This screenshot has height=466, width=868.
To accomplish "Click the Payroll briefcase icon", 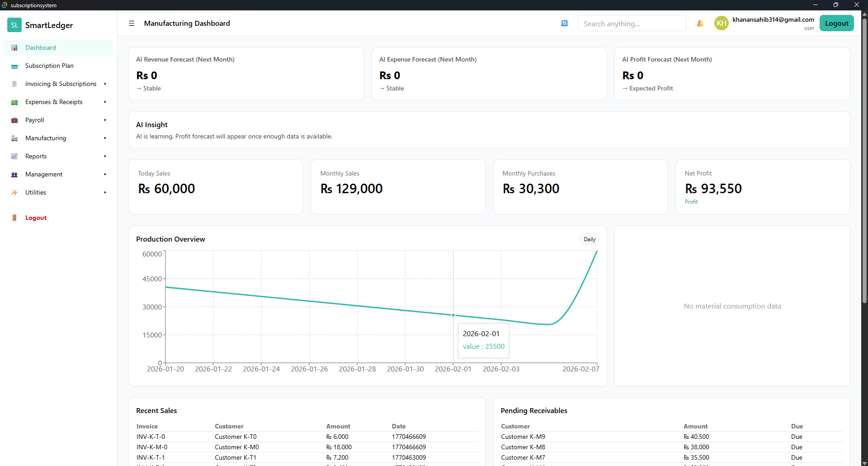I will 14,120.
